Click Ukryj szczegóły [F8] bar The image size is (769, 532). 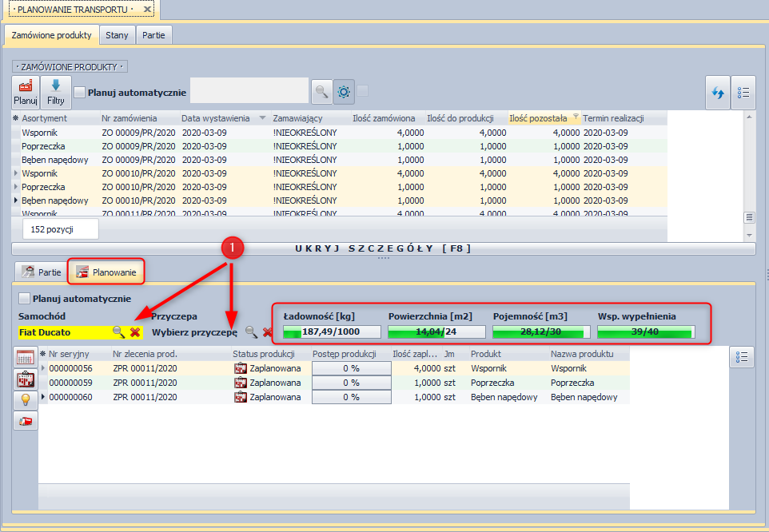click(384, 248)
